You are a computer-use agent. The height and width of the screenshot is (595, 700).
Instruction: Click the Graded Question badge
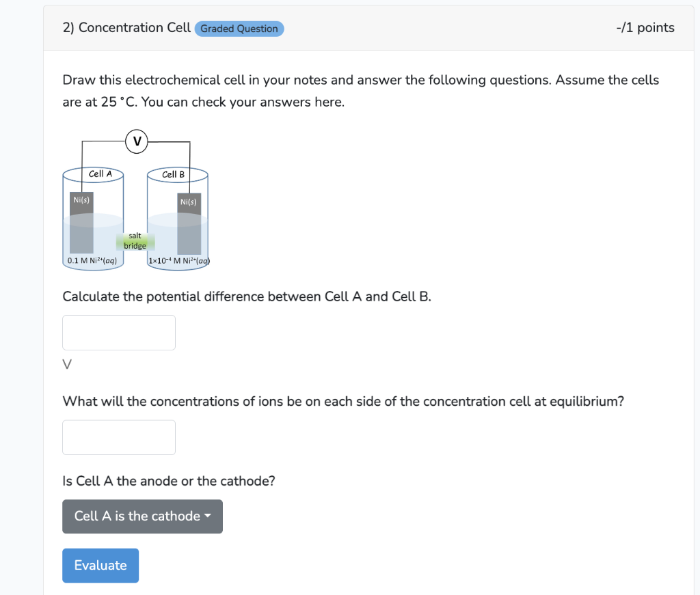[239, 29]
